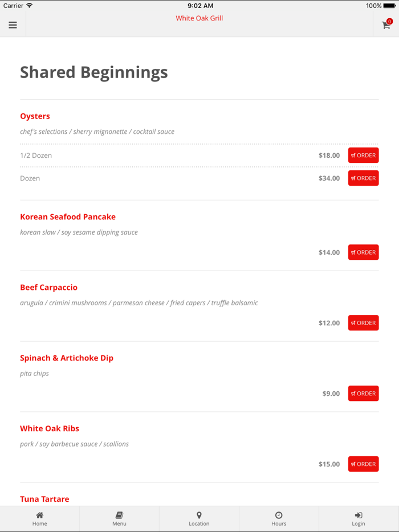This screenshot has width=399, height=532.
Task: Open the shopping cart
Action: [385, 26]
